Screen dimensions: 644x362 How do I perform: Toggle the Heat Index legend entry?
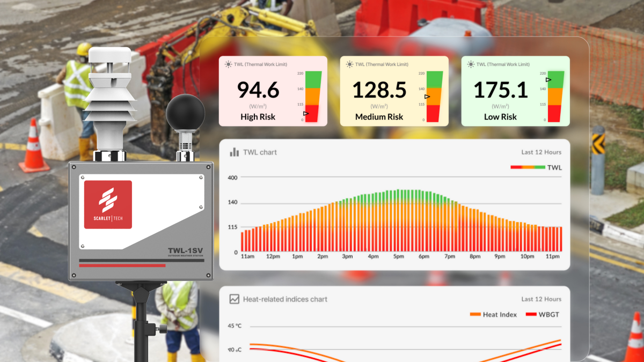(493, 314)
